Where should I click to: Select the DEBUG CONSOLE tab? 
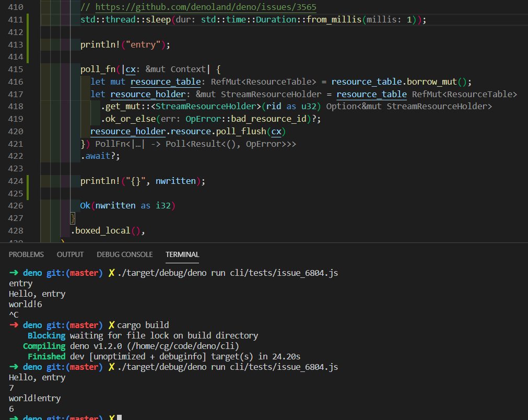125,254
